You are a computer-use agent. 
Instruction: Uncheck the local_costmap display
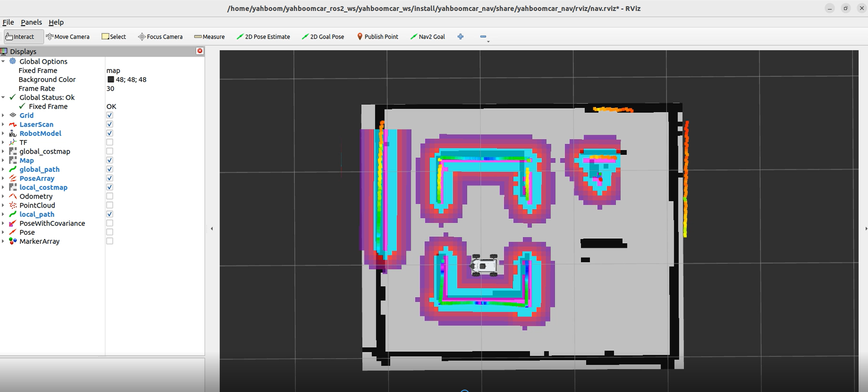click(x=110, y=187)
